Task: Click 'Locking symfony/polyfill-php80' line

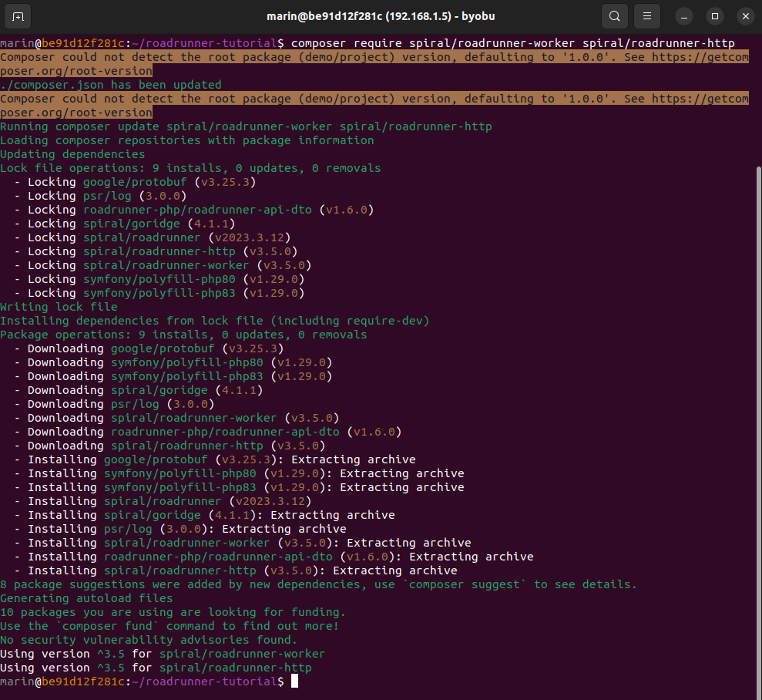Action: (159, 280)
